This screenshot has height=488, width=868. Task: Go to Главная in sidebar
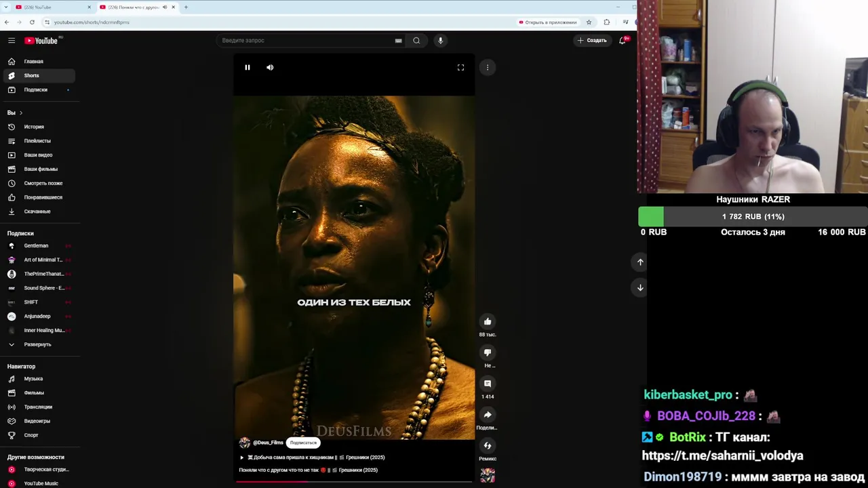39,62
